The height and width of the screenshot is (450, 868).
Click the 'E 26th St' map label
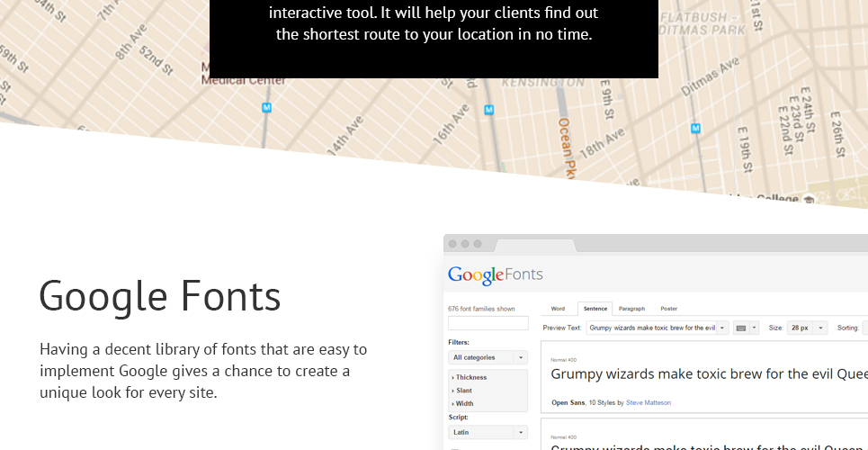[x=837, y=134]
